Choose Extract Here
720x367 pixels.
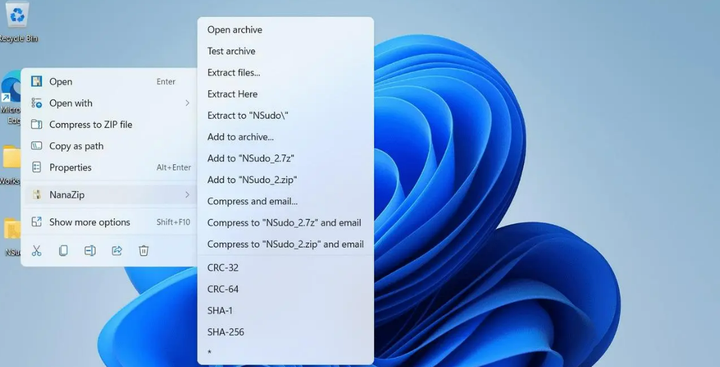click(x=285, y=94)
